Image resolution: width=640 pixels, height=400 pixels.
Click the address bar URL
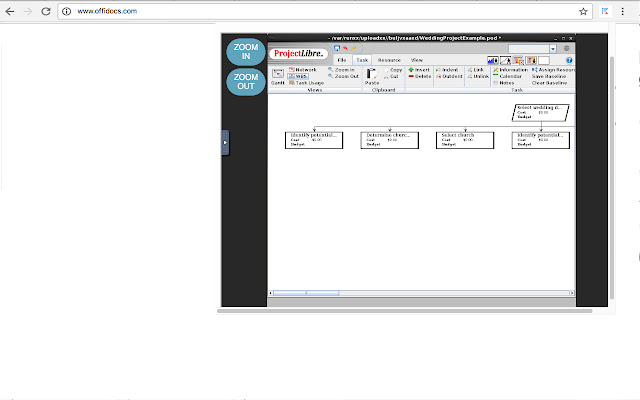point(107,11)
